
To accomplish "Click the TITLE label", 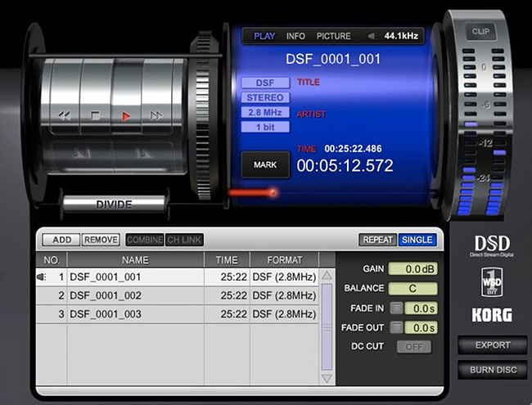I will tap(309, 82).
